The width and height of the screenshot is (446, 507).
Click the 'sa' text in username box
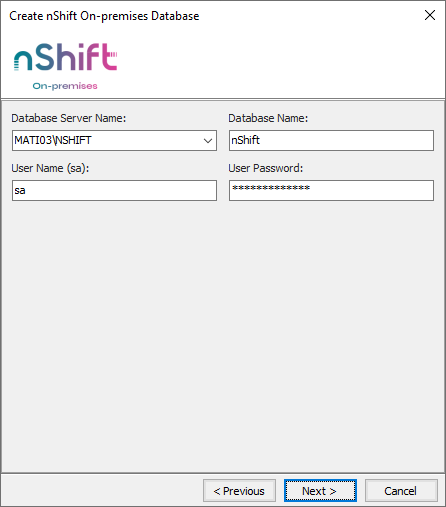[20, 191]
